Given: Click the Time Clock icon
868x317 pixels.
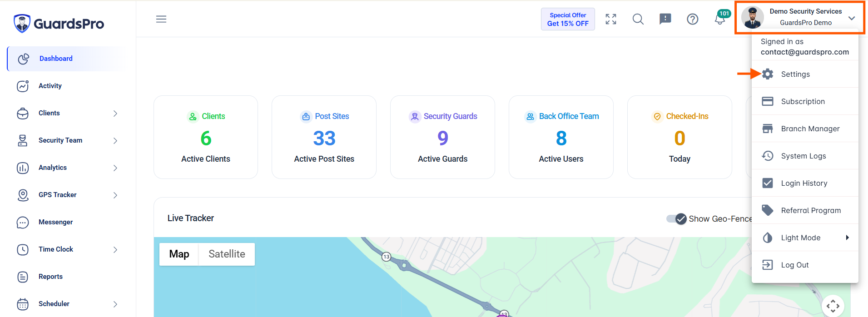Looking at the screenshot, I should (23, 249).
